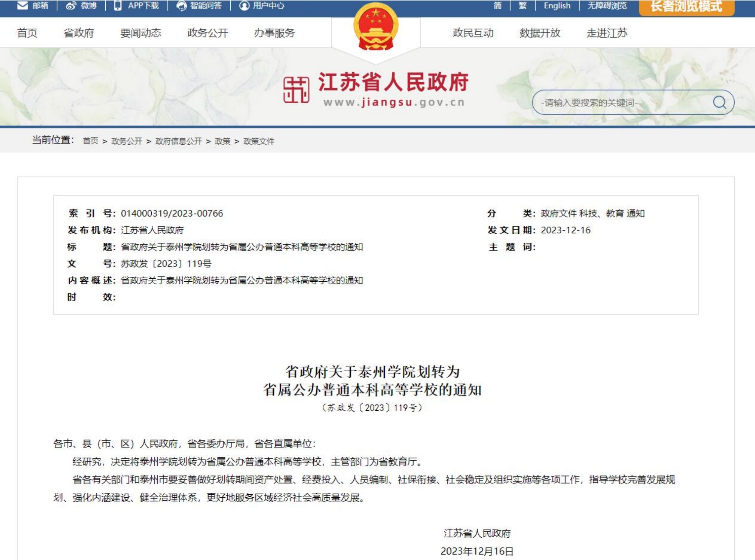This screenshot has width=755, height=560.
Task: Open 无障碍浏览 accessibility mode
Action: tap(607, 6)
